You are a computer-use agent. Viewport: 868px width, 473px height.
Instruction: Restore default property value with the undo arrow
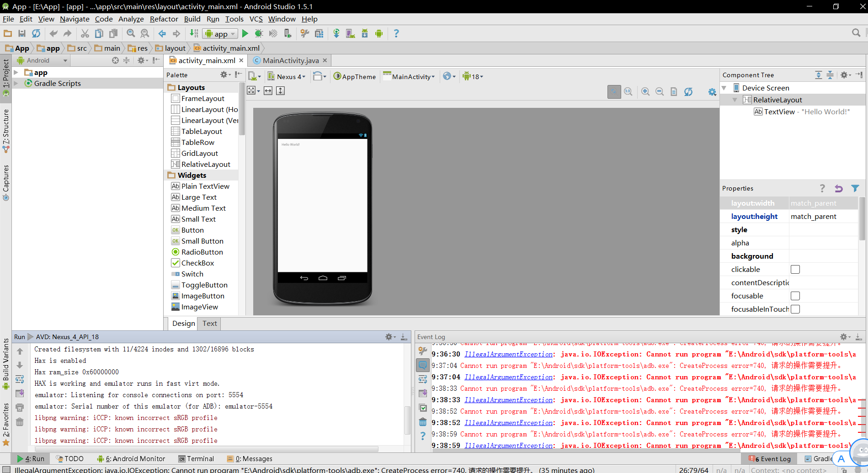pyautogui.click(x=839, y=188)
